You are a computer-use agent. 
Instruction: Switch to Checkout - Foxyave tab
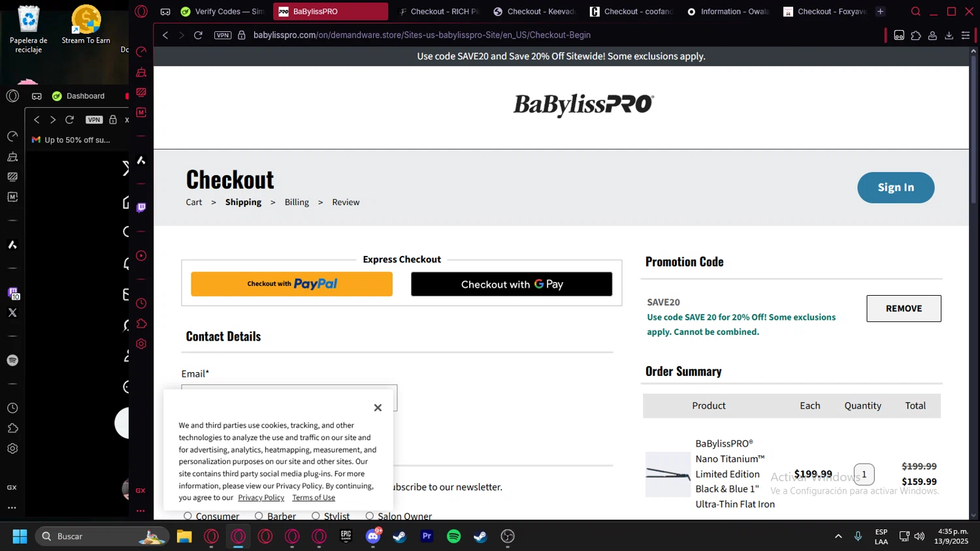pyautogui.click(x=825, y=12)
